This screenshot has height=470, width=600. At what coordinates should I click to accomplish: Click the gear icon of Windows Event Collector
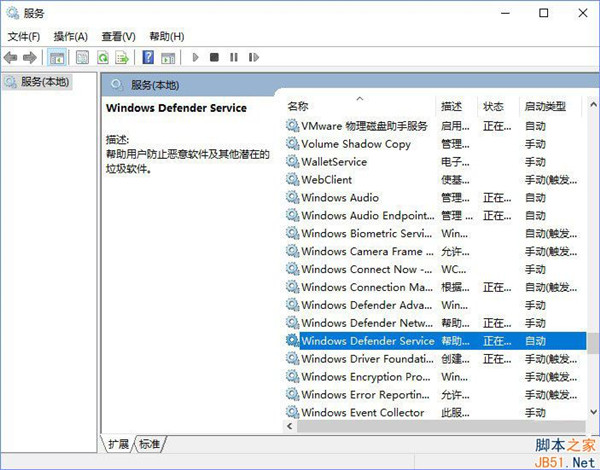[293, 412]
